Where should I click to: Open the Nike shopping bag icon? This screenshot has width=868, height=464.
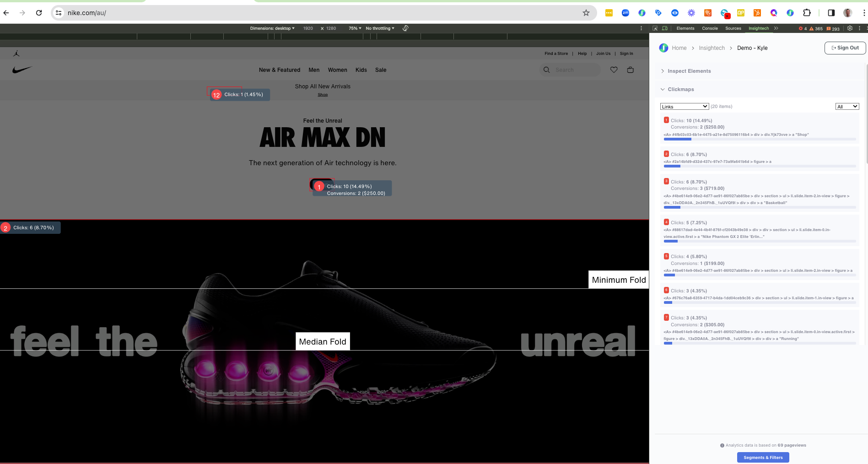pyautogui.click(x=630, y=70)
